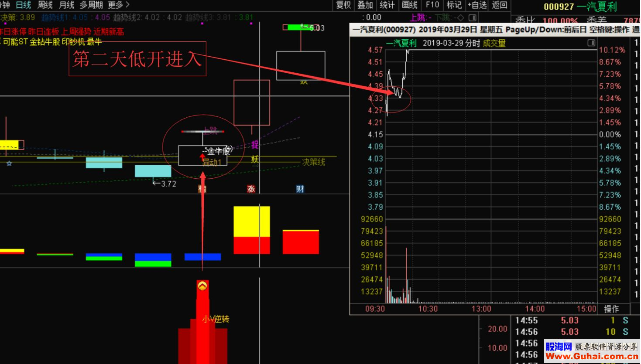The height and width of the screenshot is (364, 641).
Task: Click the 000927 一汽夏利 stock title
Action: pos(580,7)
